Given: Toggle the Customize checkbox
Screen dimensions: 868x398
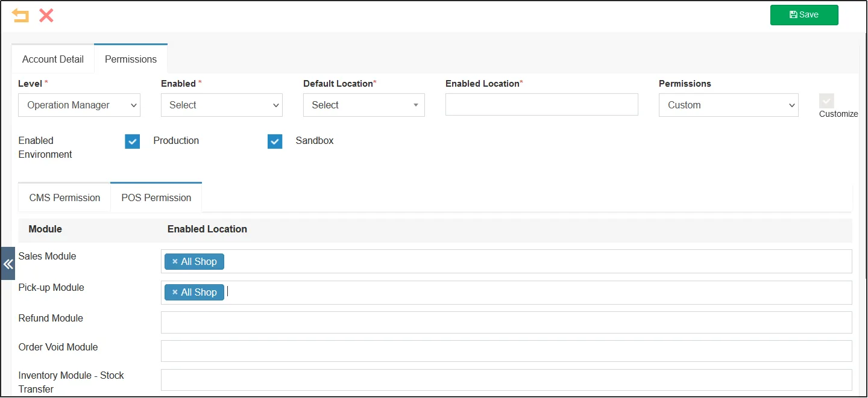Looking at the screenshot, I should pyautogui.click(x=826, y=101).
